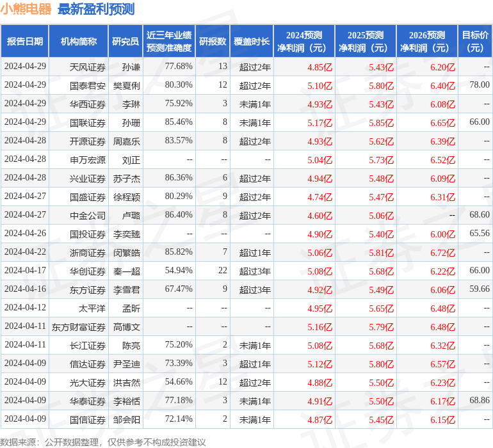493x448 pixels.
Task: Click the 数据来源 disclaimer footer text
Action: (102, 442)
